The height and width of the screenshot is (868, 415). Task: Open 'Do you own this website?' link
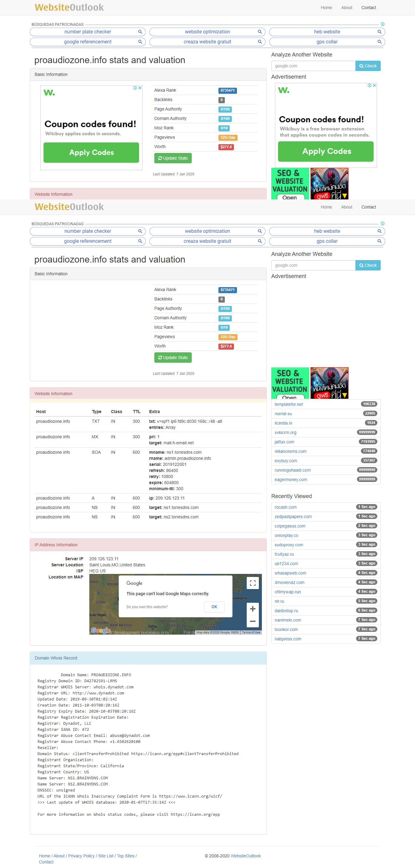(x=147, y=607)
